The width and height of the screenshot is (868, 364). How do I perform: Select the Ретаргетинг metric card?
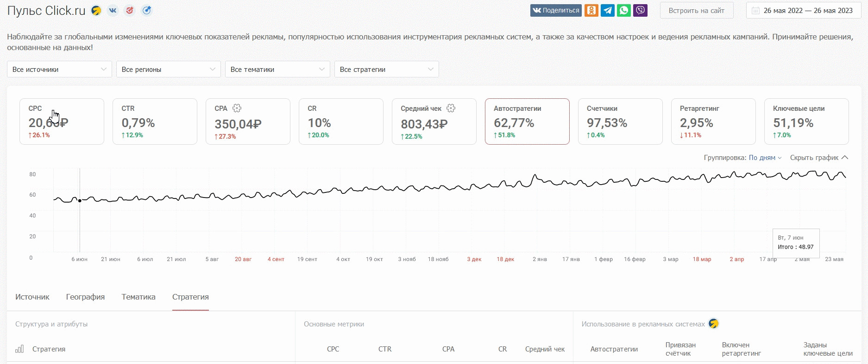(x=713, y=121)
